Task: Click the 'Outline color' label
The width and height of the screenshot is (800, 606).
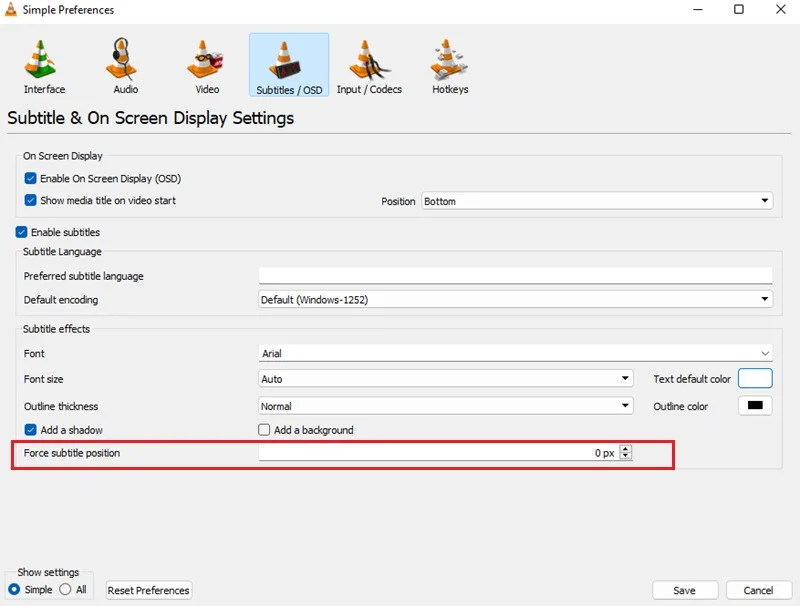Action: point(681,407)
